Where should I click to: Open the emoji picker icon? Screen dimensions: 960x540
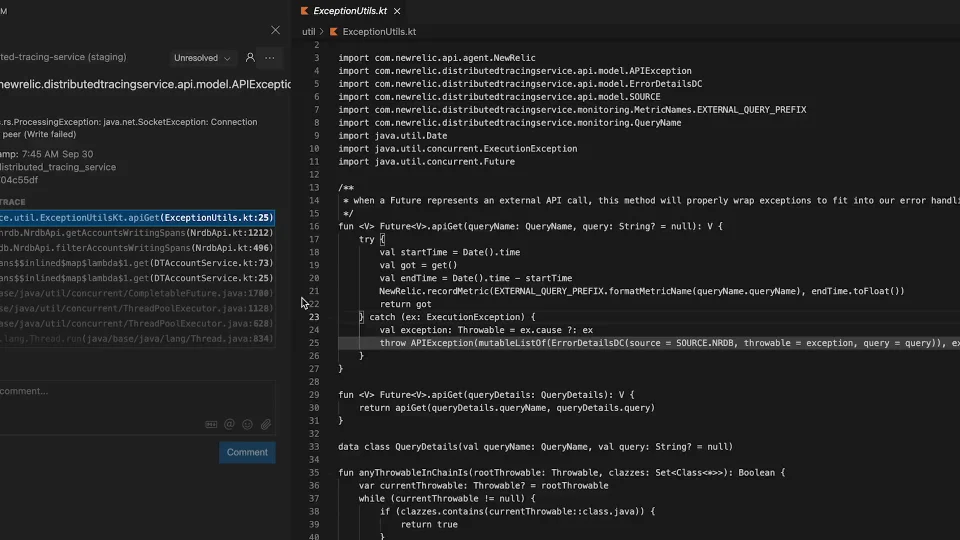coord(247,424)
